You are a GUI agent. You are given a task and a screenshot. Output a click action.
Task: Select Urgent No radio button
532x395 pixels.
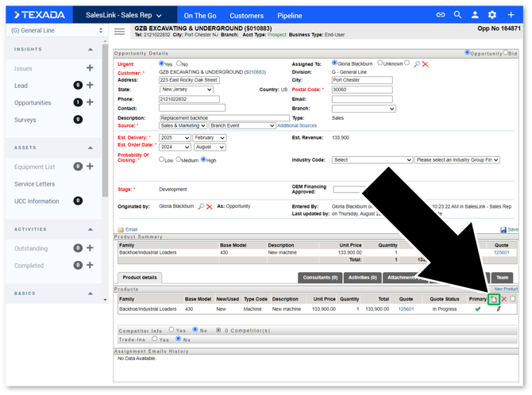179,63
